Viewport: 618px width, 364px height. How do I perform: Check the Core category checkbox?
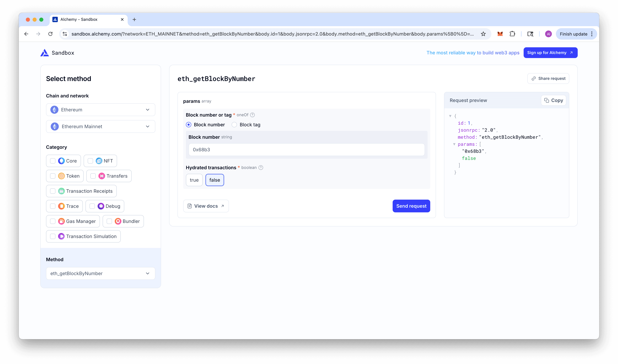point(53,161)
